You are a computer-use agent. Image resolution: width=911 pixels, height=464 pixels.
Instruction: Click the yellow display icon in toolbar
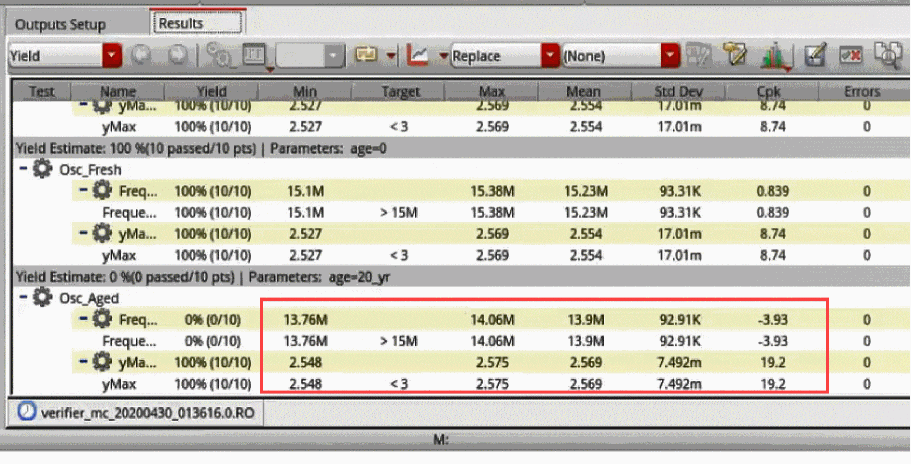(365, 56)
